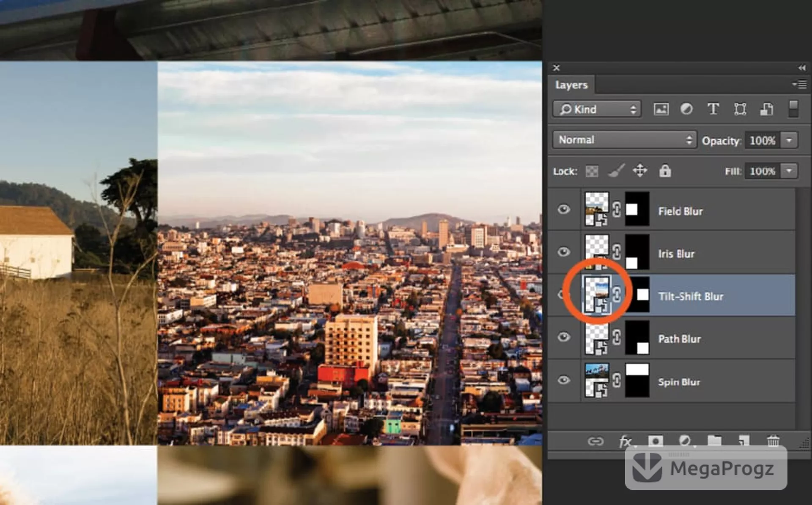Hide the Path Blur layer

pyautogui.click(x=564, y=337)
